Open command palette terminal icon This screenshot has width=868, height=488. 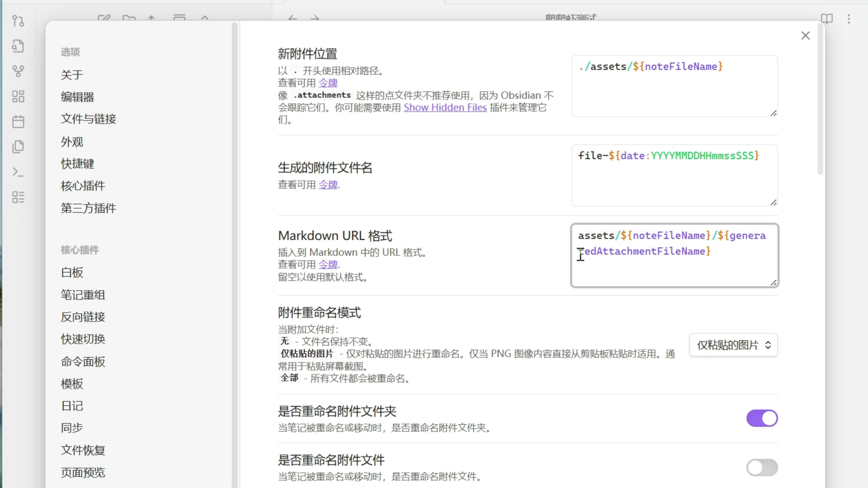pos(18,172)
